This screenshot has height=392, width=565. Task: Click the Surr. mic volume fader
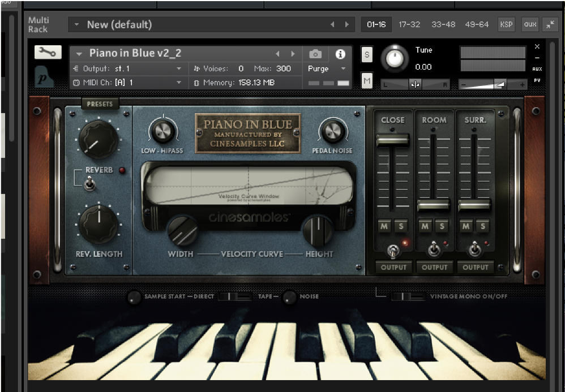coord(474,205)
